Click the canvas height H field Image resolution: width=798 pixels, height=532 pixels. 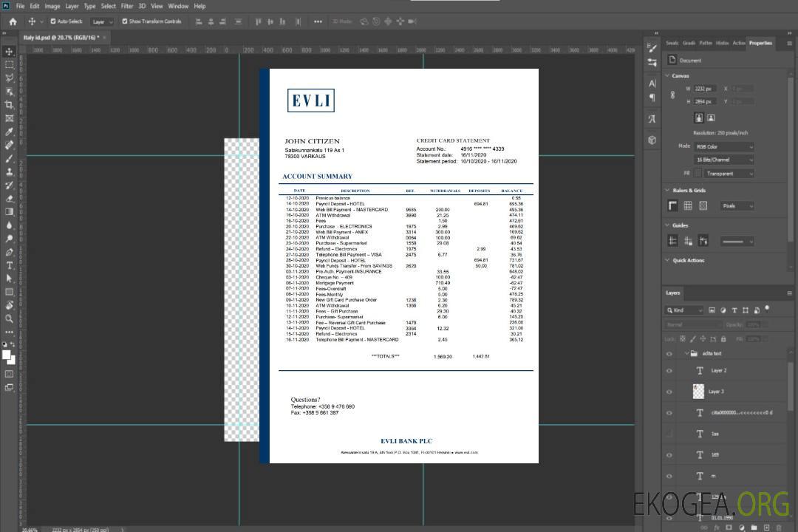tap(705, 101)
